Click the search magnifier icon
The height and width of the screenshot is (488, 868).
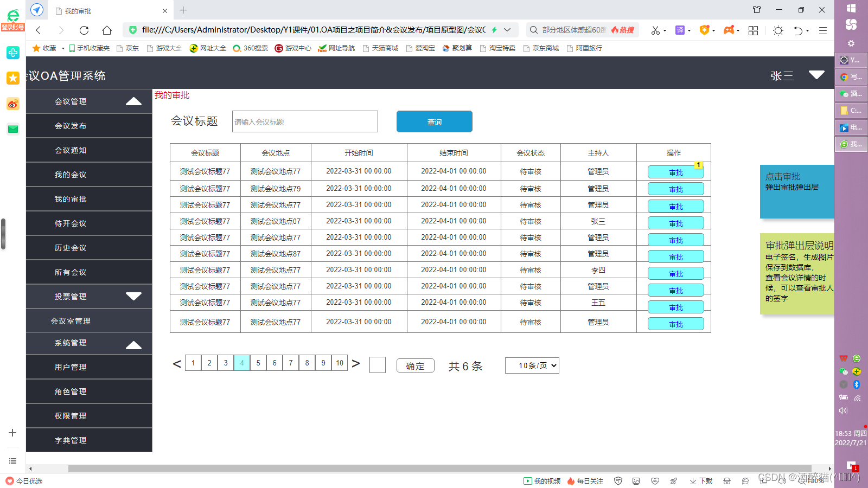(x=534, y=30)
